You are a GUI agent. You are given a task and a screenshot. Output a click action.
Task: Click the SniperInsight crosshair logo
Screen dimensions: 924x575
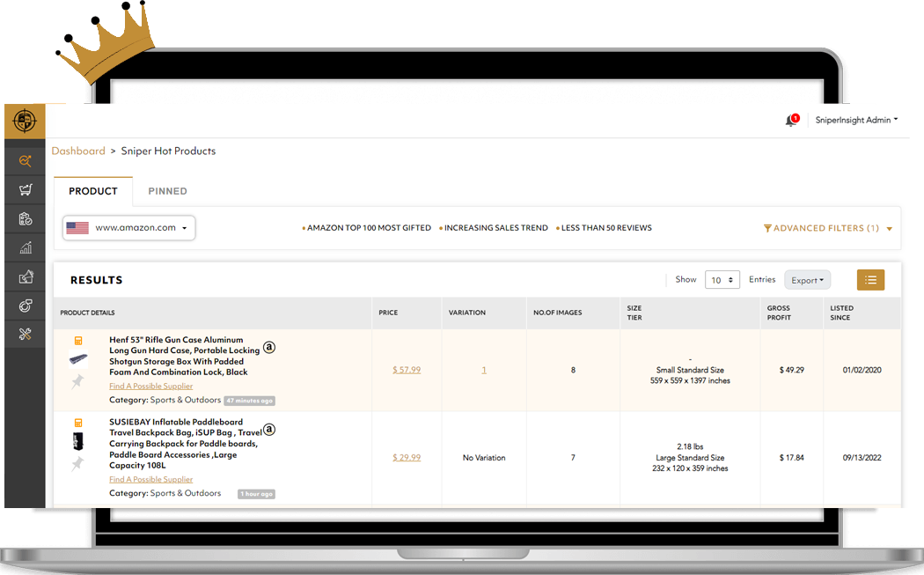click(x=25, y=121)
